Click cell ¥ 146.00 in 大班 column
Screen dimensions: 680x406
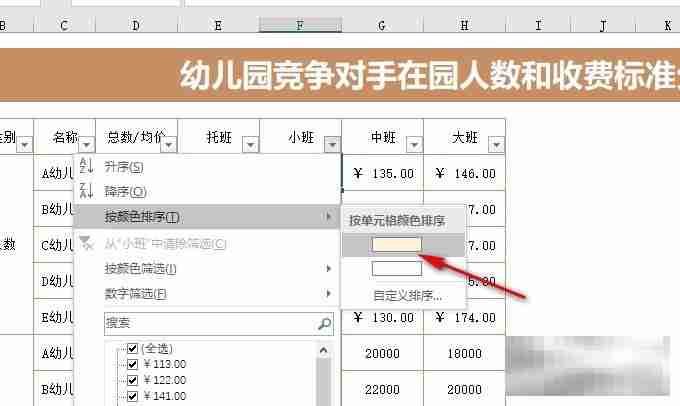(464, 174)
